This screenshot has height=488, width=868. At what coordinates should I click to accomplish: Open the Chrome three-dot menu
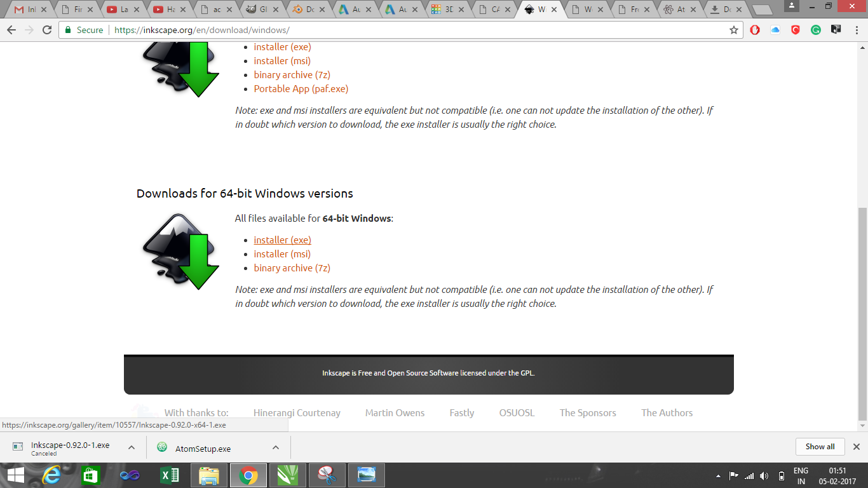[856, 30]
